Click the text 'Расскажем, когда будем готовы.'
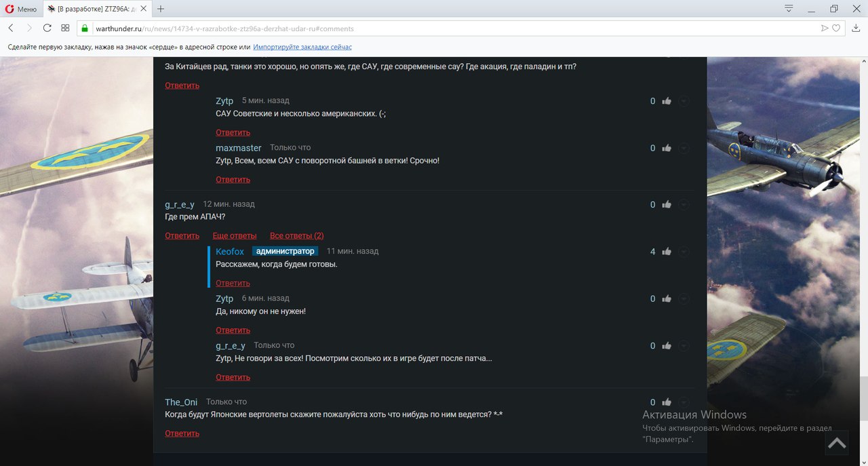This screenshot has width=868, height=466. (277, 265)
